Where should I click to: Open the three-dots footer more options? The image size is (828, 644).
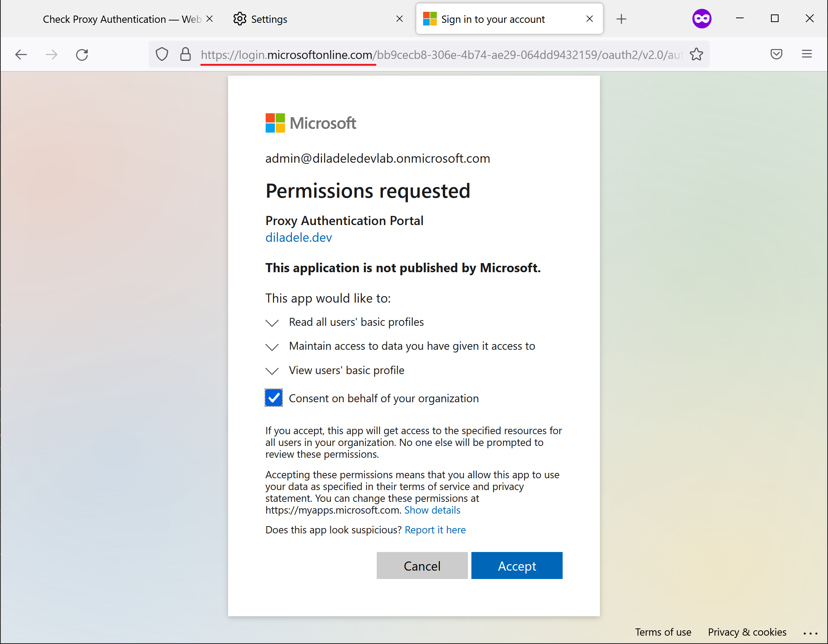811,633
